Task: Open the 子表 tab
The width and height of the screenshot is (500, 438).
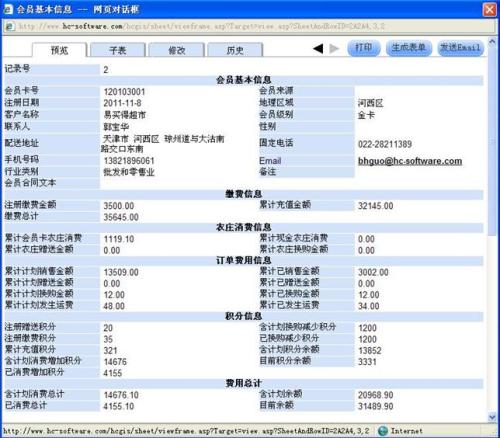Action: 118,50
